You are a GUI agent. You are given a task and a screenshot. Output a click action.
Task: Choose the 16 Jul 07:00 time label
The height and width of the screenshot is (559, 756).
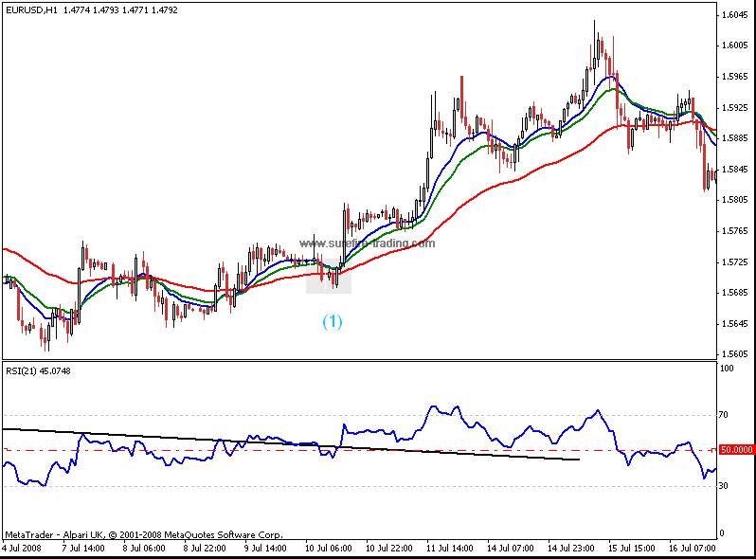coord(693,548)
